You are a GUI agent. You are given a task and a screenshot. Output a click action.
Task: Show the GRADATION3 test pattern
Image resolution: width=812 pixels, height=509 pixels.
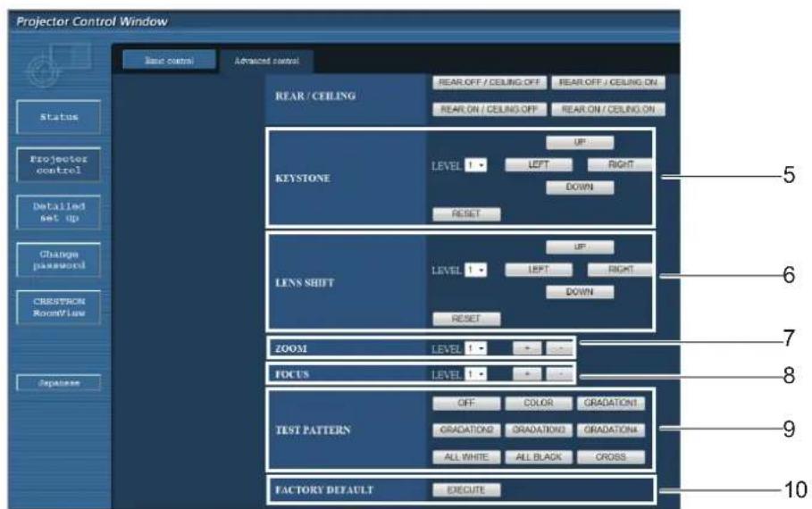click(x=539, y=430)
